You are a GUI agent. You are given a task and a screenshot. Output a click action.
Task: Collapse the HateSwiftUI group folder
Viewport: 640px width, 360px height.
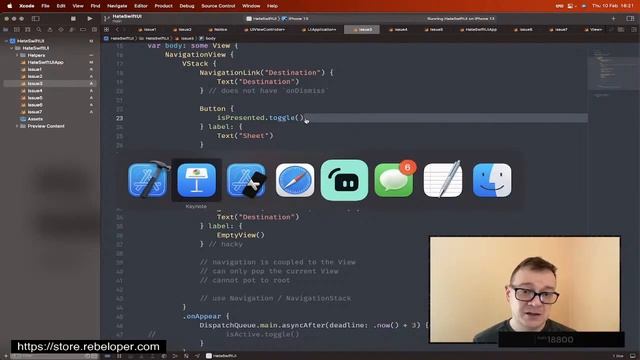[12, 48]
